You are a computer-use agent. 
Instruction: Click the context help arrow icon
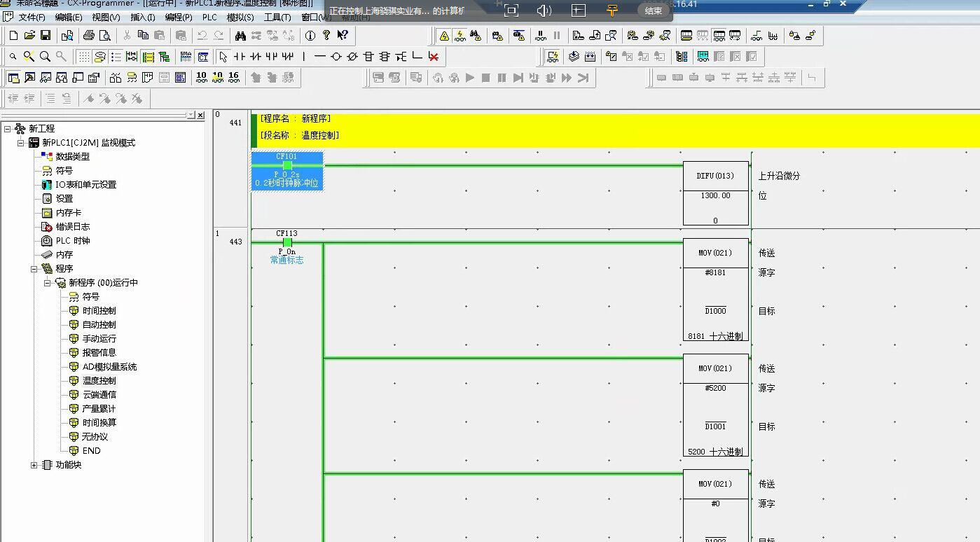point(343,36)
